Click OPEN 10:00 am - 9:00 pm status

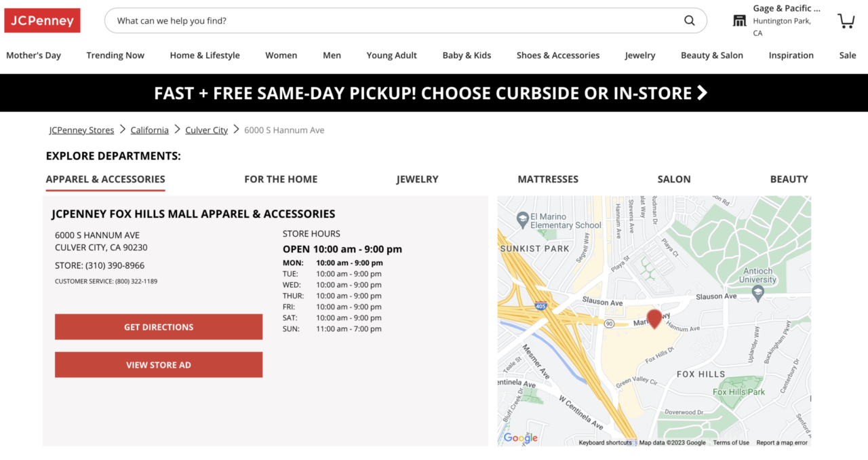coord(342,249)
